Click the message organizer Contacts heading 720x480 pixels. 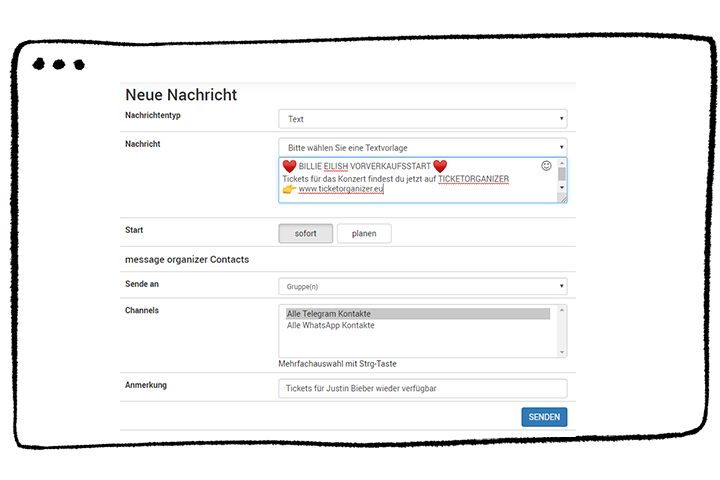187,260
